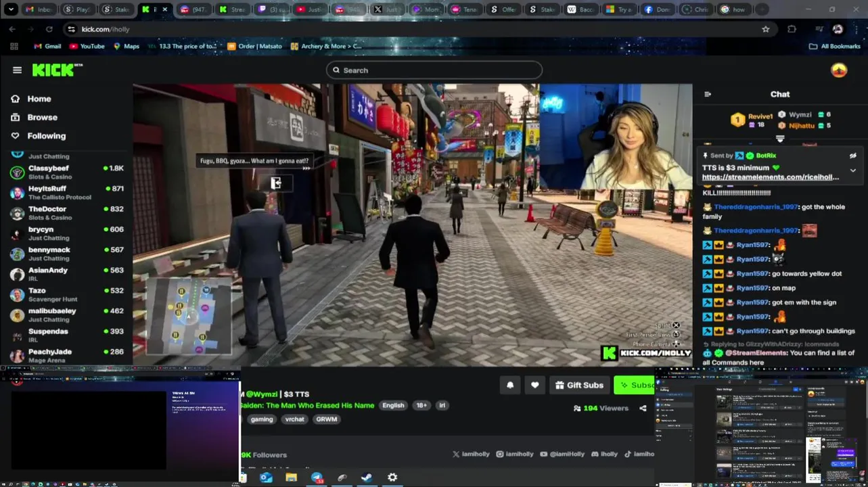This screenshot has width=868, height=487.
Task: Go to Home in the sidebar
Action: [31, 99]
